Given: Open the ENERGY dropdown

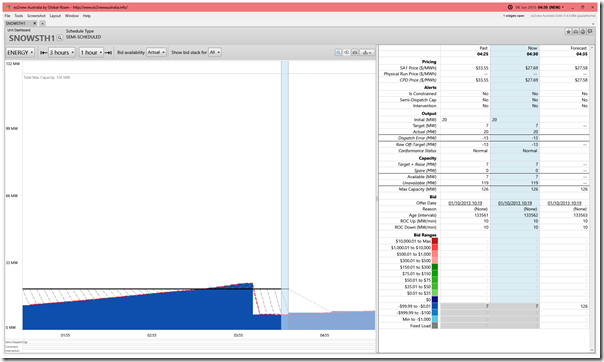Looking at the screenshot, I should click(20, 52).
